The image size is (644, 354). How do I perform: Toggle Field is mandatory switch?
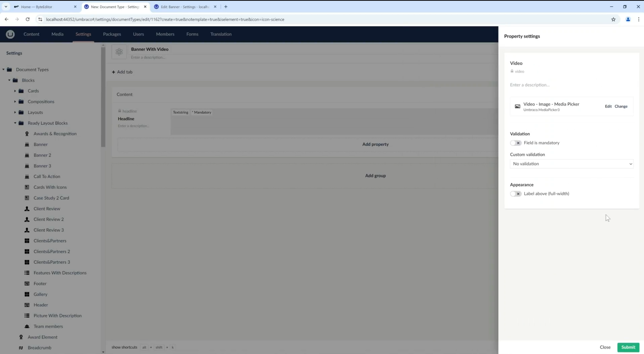[516, 143]
